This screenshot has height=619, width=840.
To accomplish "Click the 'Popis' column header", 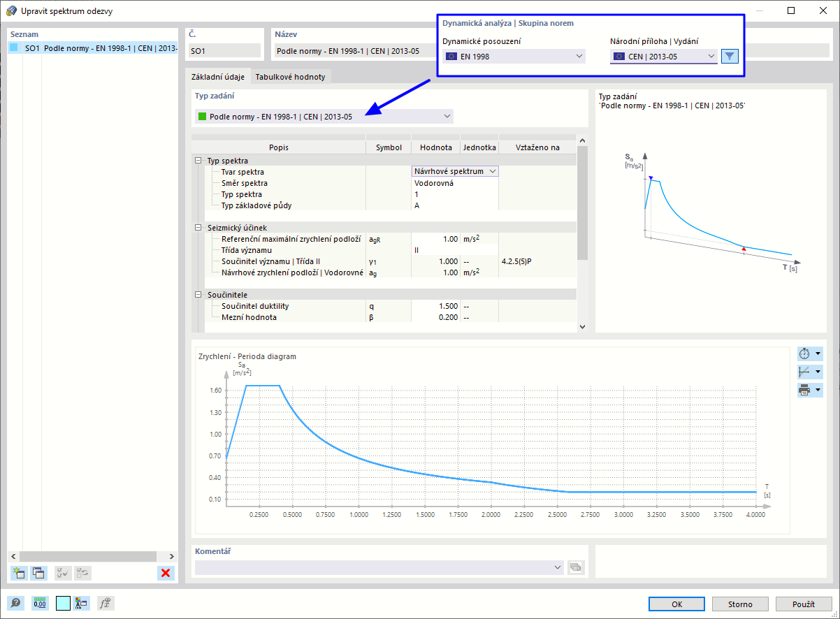I will click(x=278, y=147).
